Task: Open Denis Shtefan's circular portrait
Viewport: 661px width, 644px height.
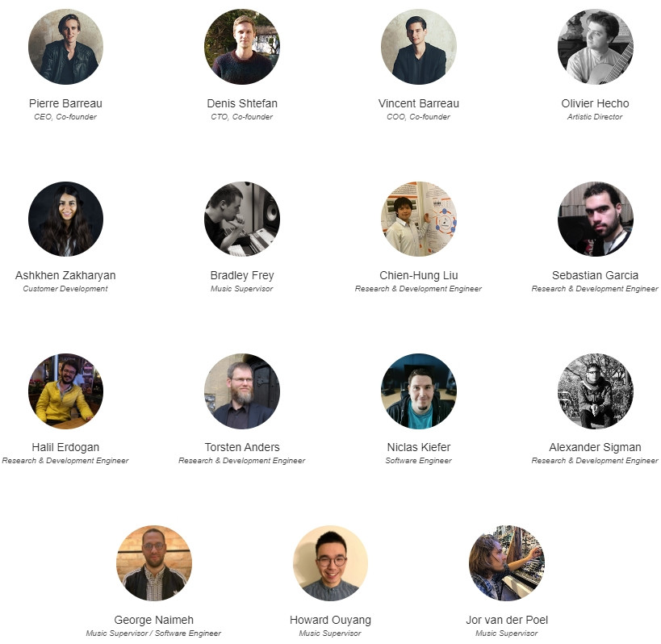Action: pyautogui.click(x=242, y=47)
